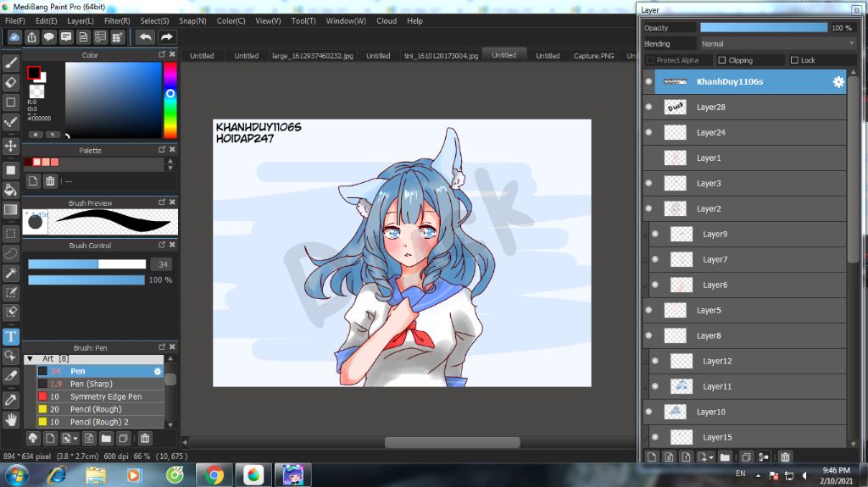The width and height of the screenshot is (868, 487).
Task: Undock the Brush Control panel
Action: point(162,245)
